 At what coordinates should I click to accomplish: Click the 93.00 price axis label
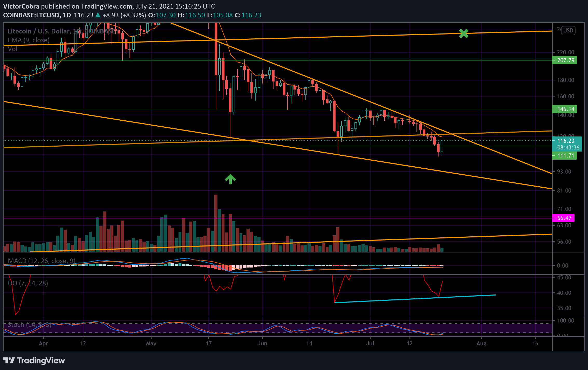pos(564,172)
